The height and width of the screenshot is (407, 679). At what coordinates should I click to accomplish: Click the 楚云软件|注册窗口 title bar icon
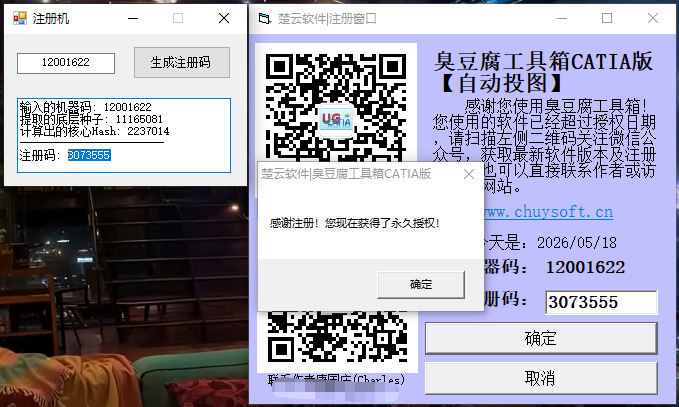264,18
